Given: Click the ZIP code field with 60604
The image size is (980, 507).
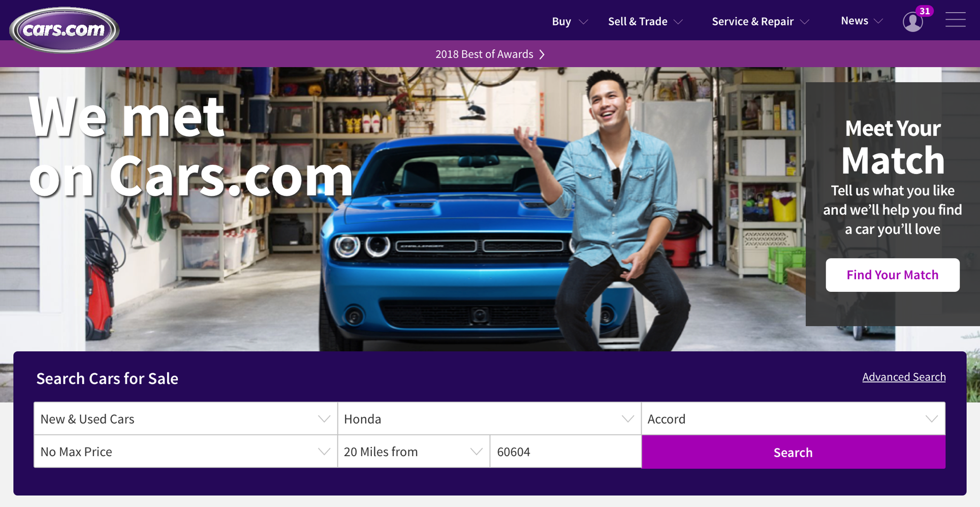Looking at the screenshot, I should click(565, 452).
